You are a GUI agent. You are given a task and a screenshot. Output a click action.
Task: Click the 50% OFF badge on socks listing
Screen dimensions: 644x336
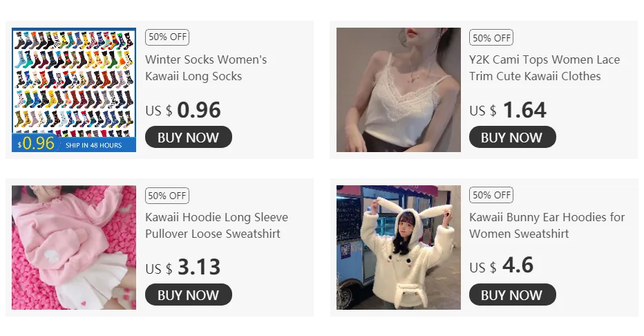click(167, 37)
